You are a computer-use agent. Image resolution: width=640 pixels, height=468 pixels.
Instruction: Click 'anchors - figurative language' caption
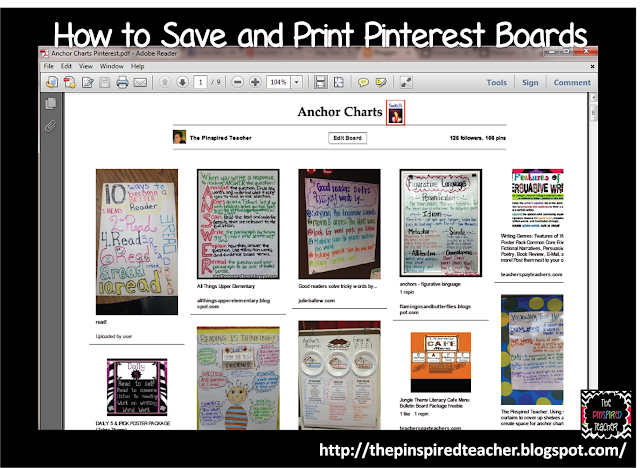430,284
